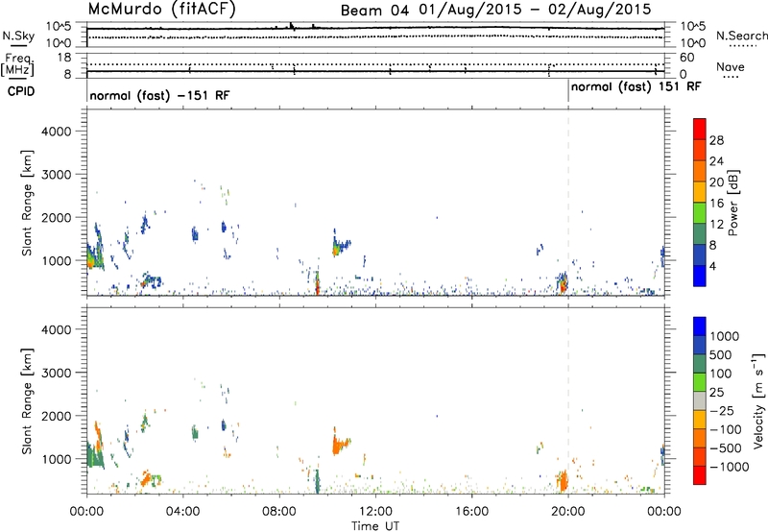Click the 4 label on Power colorbar
Screen dimensions: 768x532
712,266
